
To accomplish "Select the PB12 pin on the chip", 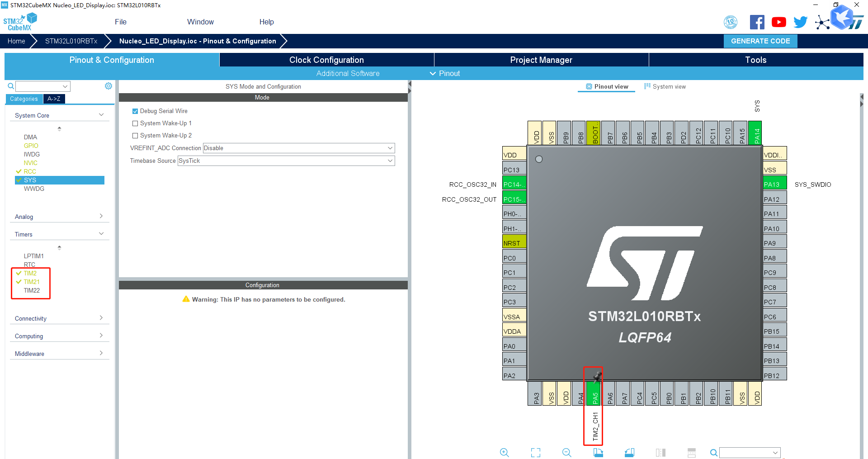I will pos(775,374).
